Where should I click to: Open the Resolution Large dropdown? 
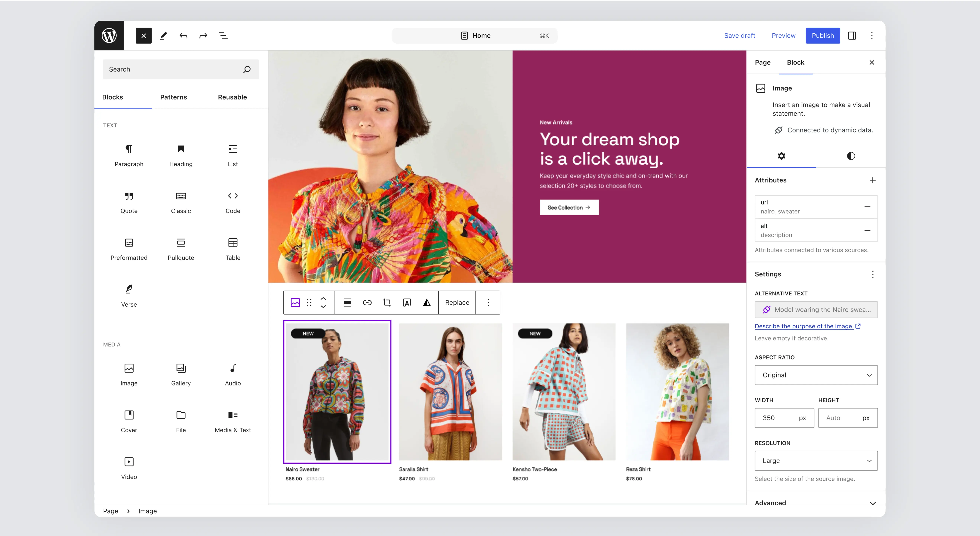click(x=816, y=461)
